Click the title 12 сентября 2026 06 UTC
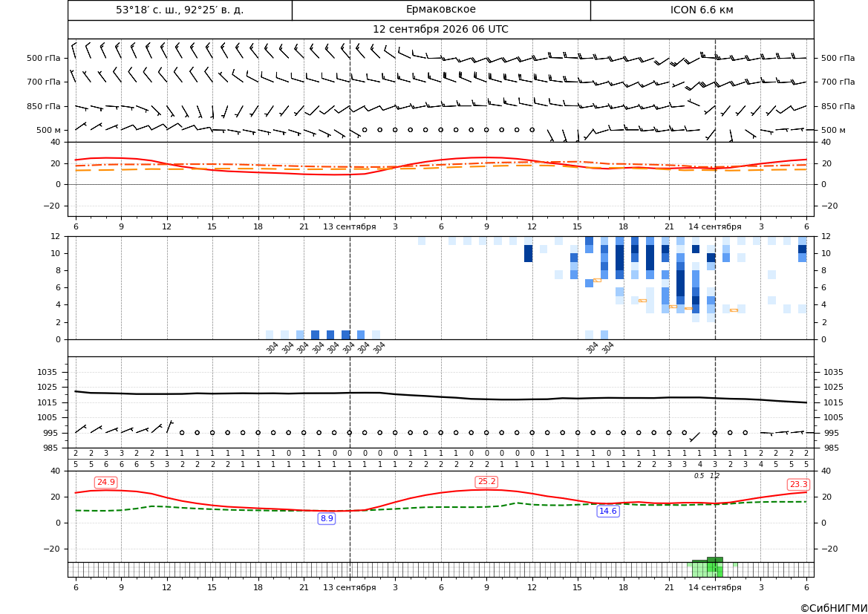868x614 pixels. click(x=440, y=30)
